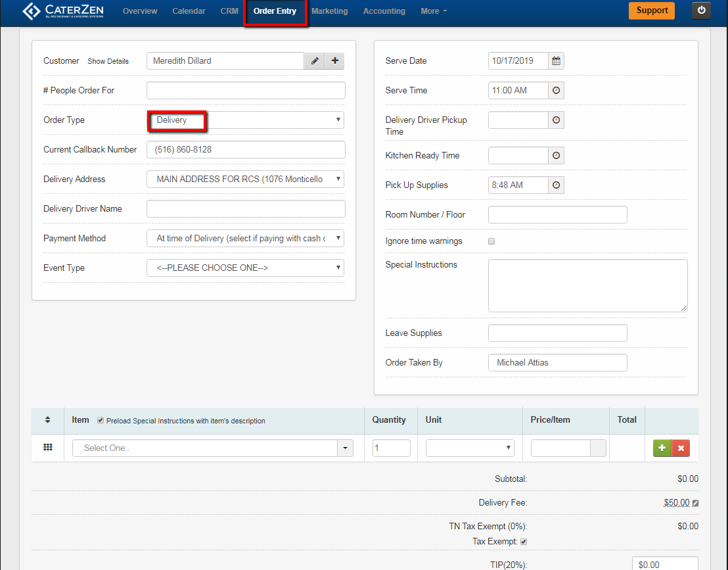Click the # People Order For field
The image size is (728, 570).
click(245, 90)
